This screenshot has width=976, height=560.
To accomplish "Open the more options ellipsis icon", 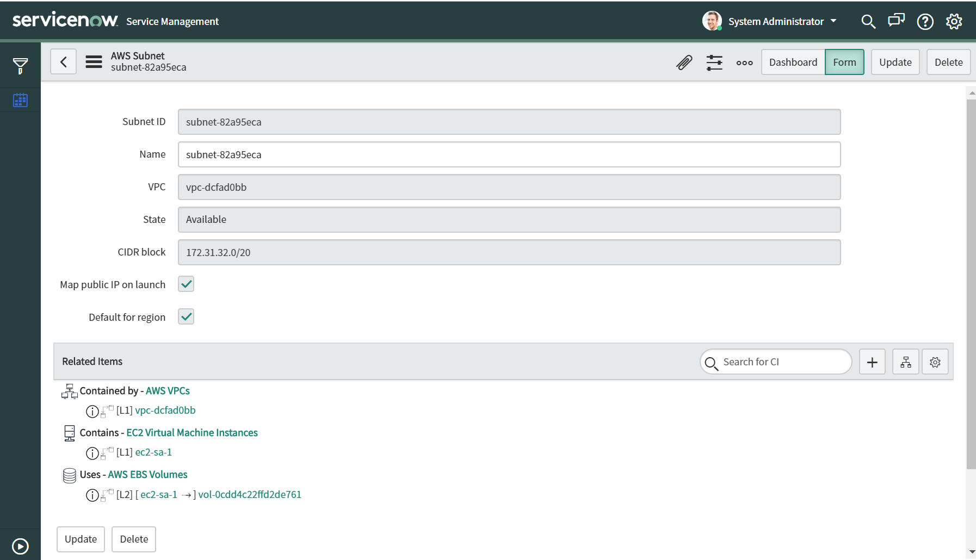I will click(x=744, y=63).
